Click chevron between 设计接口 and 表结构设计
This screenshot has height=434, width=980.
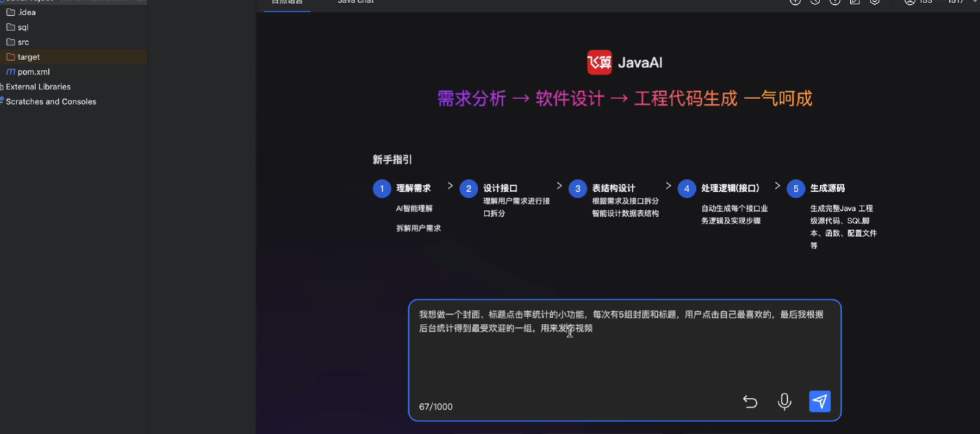coord(559,185)
